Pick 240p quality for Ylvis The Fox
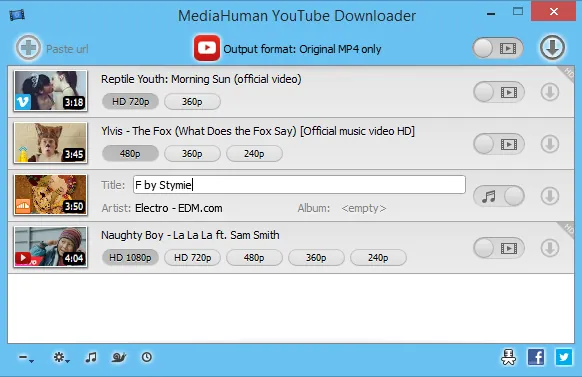This screenshot has height=377, width=582. point(254,154)
